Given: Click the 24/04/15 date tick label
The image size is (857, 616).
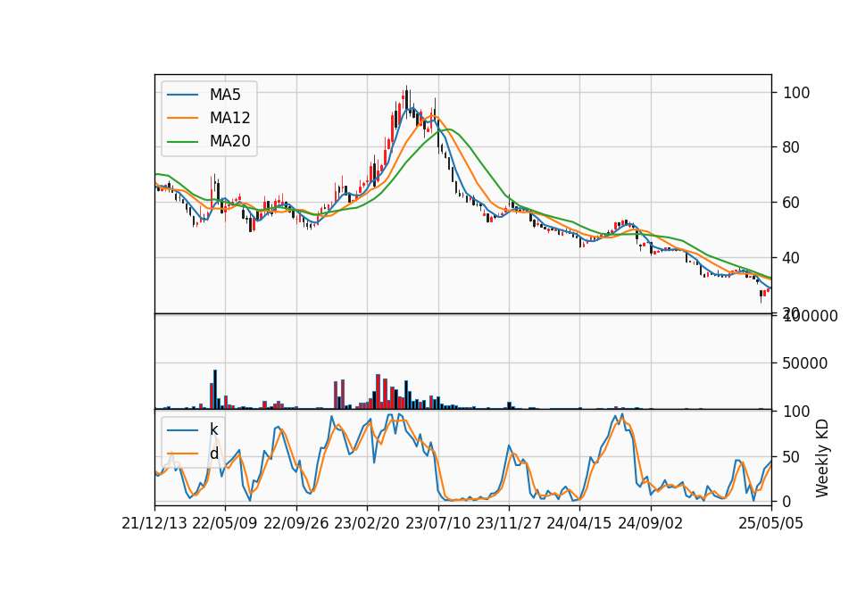Looking at the screenshot, I should [x=578, y=523].
